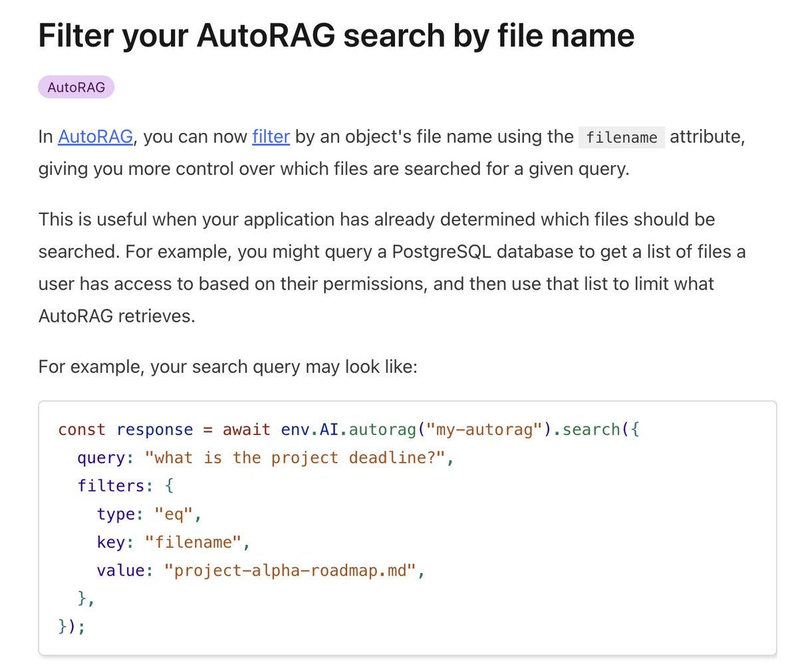Click the type: "eq" code line
Image resolution: width=798 pixels, height=672 pixels.
point(149,514)
